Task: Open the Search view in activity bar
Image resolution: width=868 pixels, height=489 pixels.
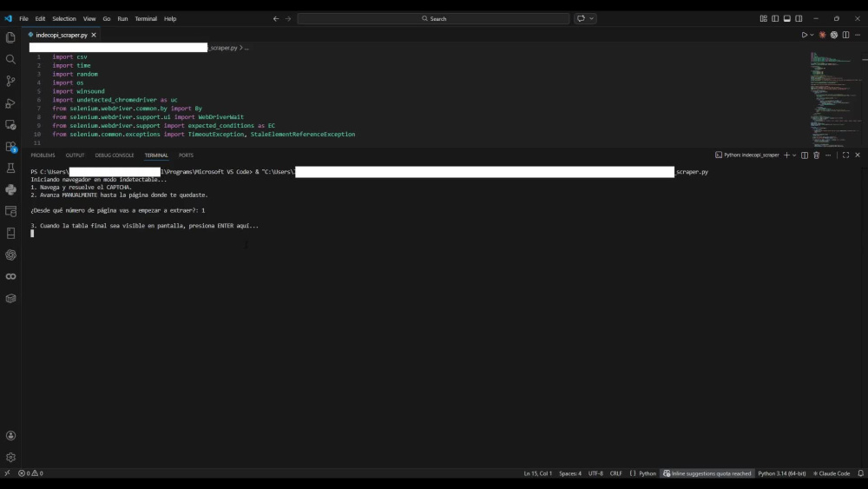Action: point(10,59)
